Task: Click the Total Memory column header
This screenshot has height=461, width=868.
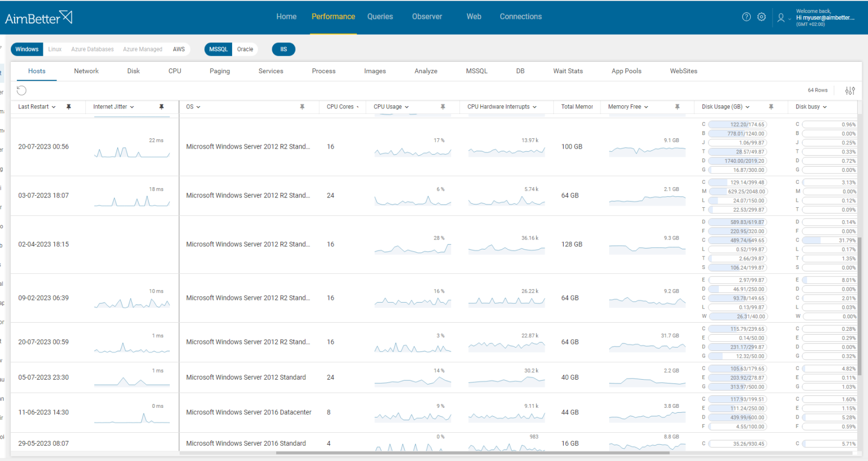Action: tap(577, 107)
